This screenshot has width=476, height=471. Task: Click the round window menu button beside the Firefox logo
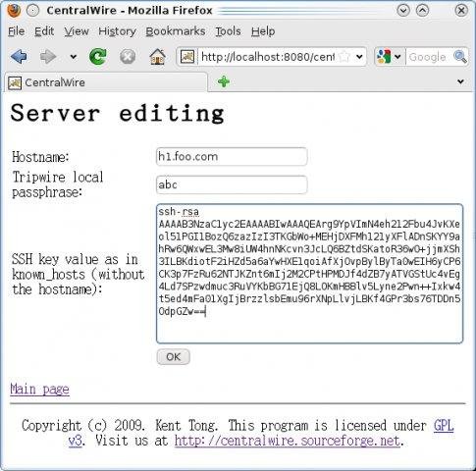32,11
